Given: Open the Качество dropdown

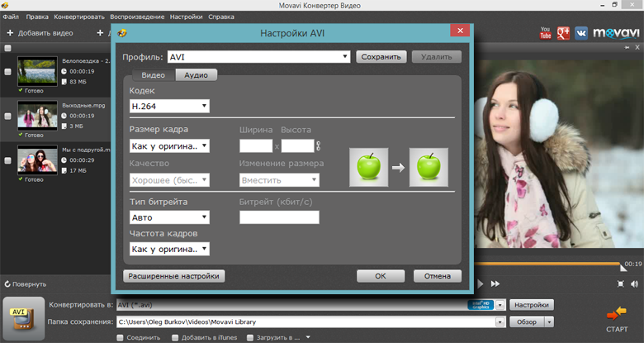Looking at the screenshot, I should (x=169, y=180).
